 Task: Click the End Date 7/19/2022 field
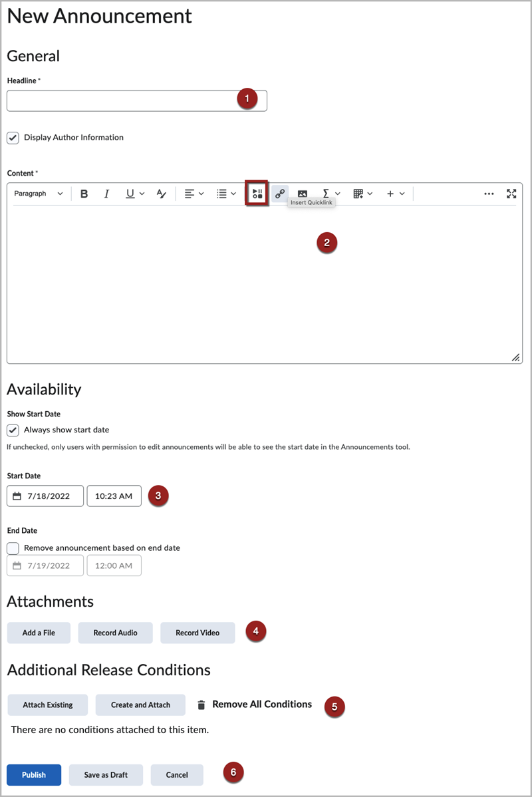45,565
